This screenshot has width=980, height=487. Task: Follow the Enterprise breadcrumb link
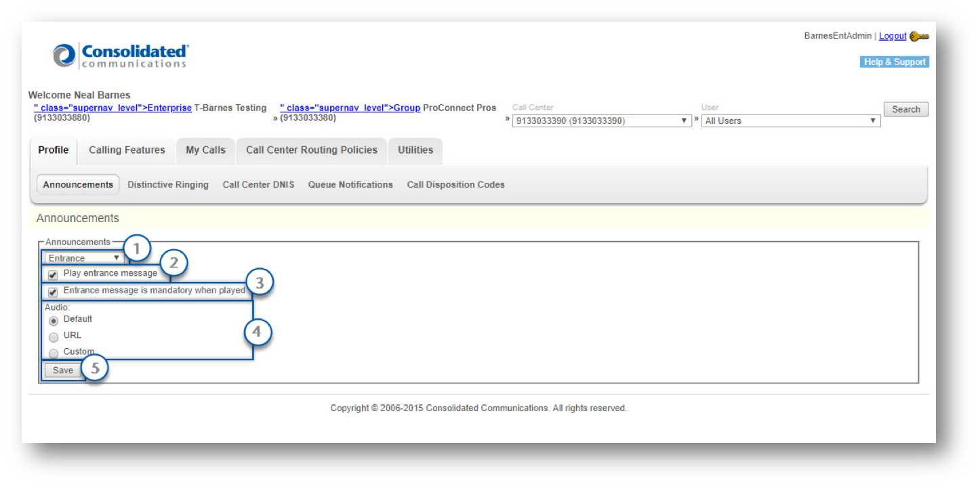pyautogui.click(x=113, y=108)
